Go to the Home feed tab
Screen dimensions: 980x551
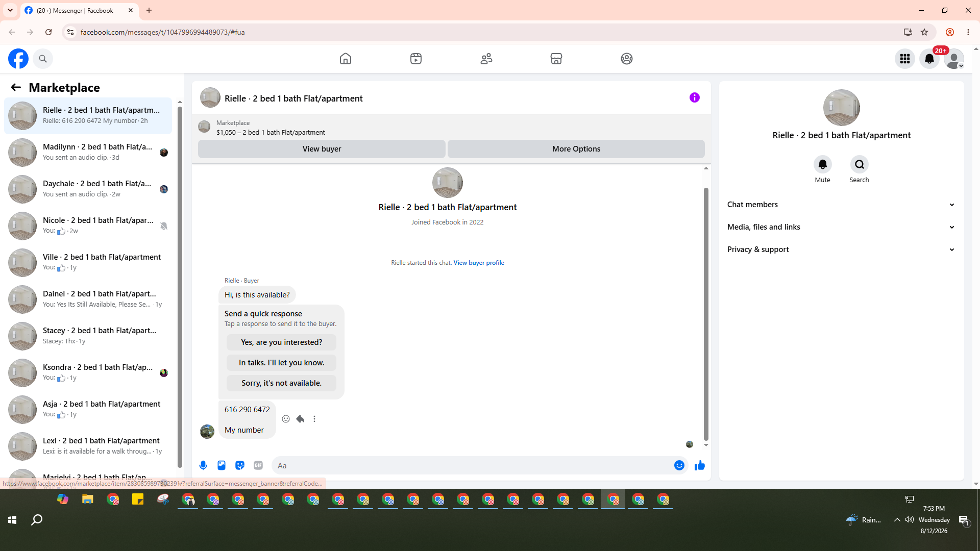click(x=346, y=59)
